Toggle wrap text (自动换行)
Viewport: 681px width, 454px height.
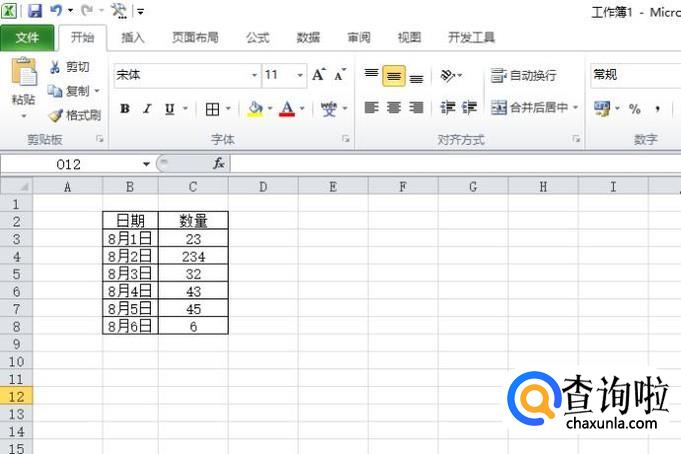point(523,75)
